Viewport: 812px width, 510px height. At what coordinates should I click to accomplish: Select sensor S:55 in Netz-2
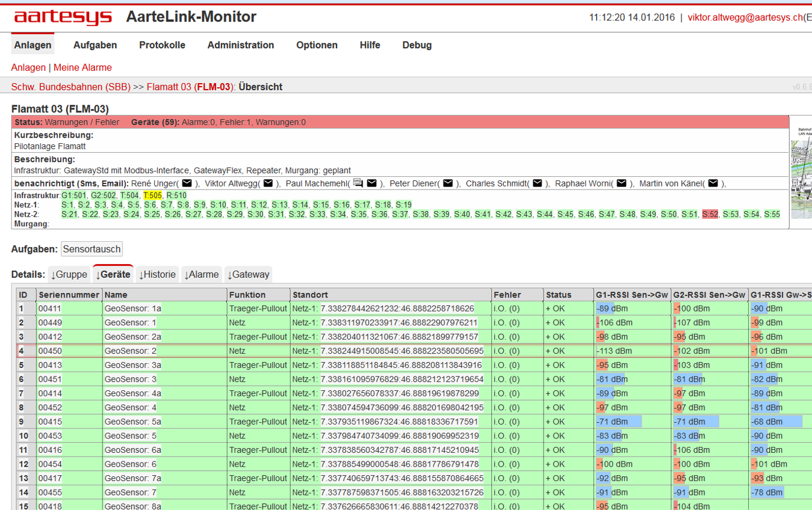772,214
